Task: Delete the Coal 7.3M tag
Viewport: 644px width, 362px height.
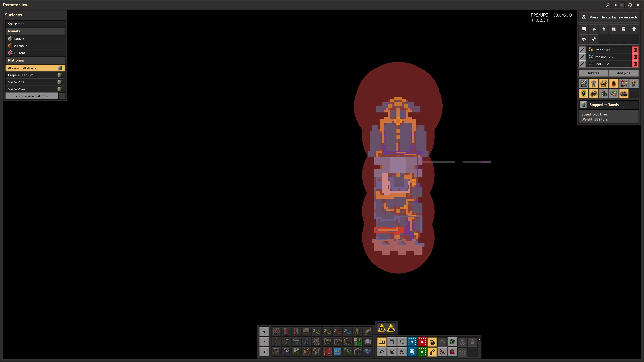Action: click(x=635, y=64)
